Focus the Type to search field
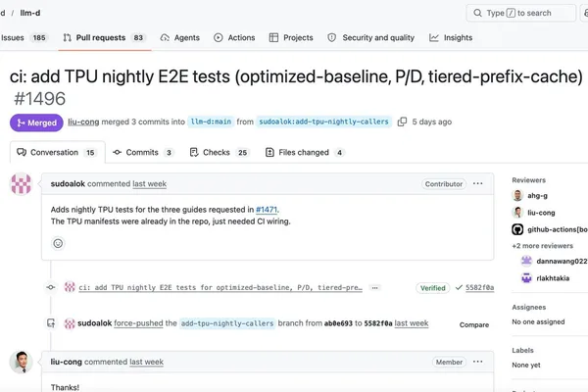The image size is (588, 392). [521, 13]
